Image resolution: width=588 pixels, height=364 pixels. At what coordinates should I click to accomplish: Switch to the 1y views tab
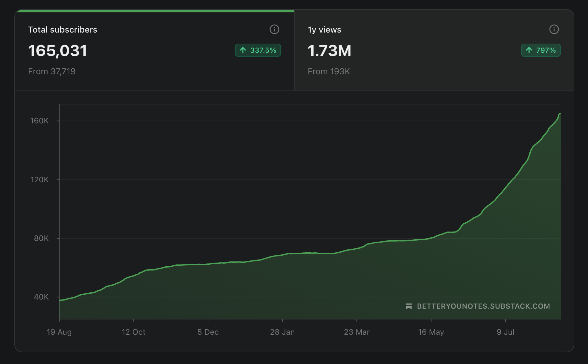[x=434, y=50]
